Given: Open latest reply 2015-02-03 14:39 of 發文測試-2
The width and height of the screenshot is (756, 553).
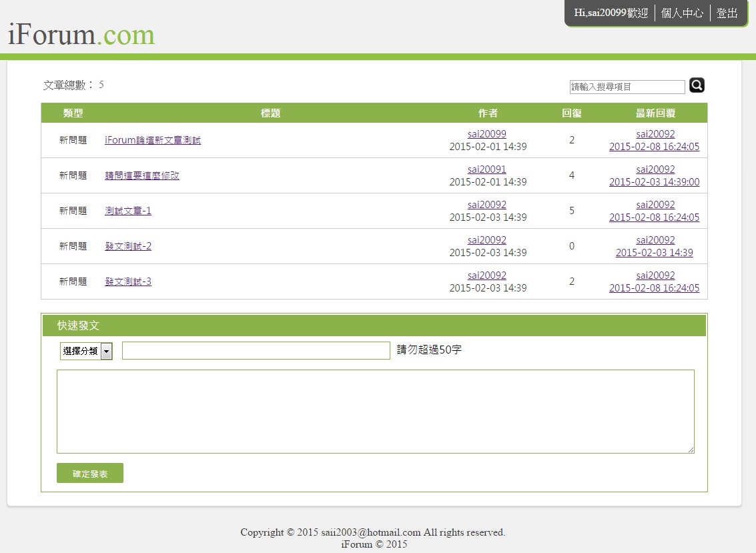Looking at the screenshot, I should coord(655,252).
